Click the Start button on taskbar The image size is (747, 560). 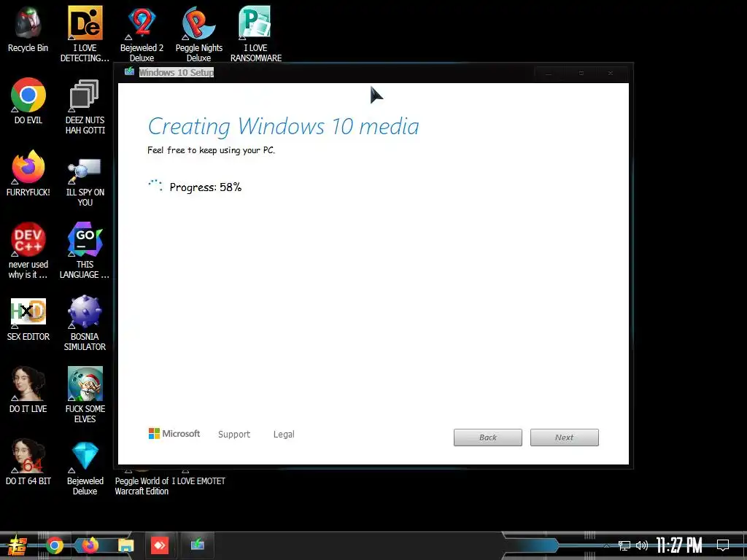[18, 545]
